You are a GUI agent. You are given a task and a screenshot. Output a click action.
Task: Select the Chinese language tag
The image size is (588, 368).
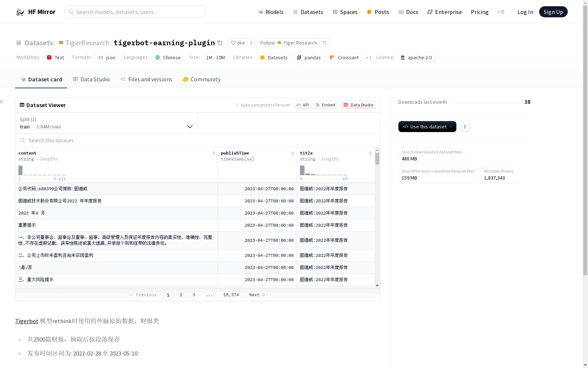(x=168, y=57)
